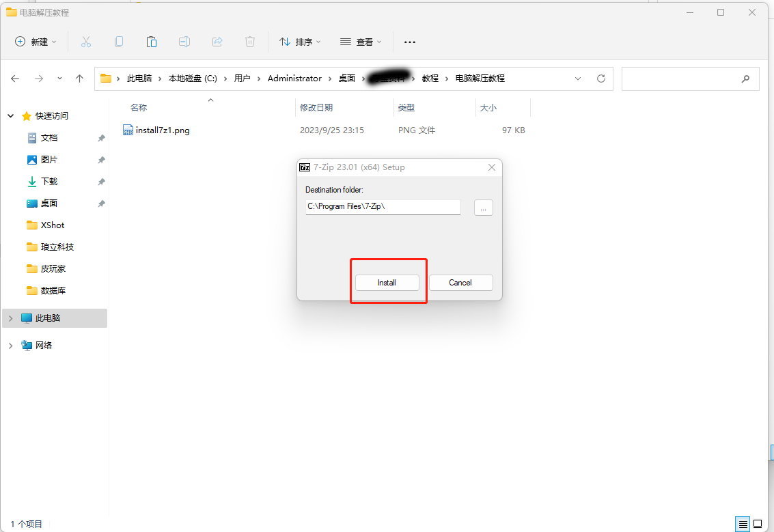This screenshot has height=532, width=774.
Task: Sort by the 类型 column header
Action: click(x=406, y=108)
